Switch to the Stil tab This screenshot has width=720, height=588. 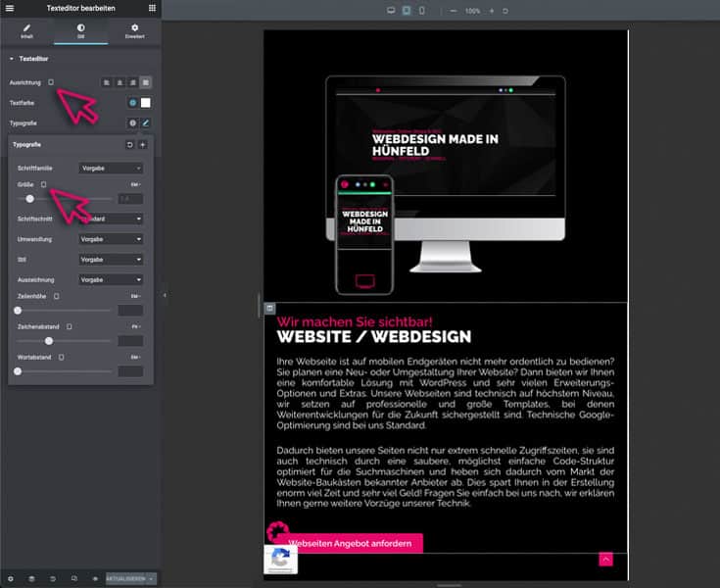[x=80, y=31]
